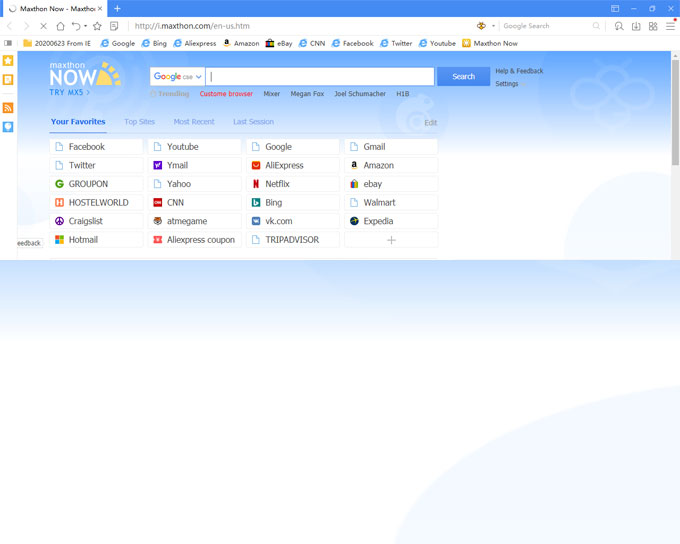The height and width of the screenshot is (544, 680).
Task: Expand the Google search engine selector
Action: (x=177, y=76)
